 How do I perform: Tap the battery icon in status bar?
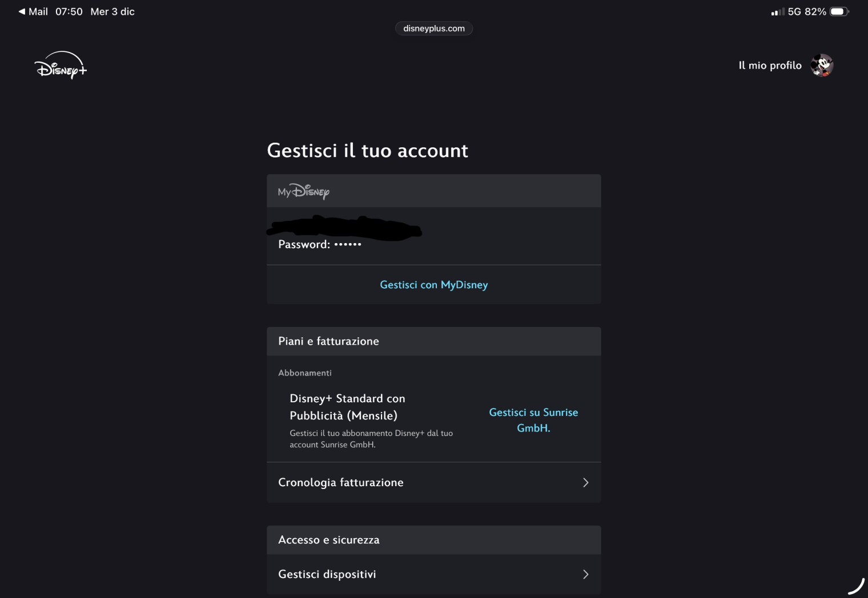839,11
